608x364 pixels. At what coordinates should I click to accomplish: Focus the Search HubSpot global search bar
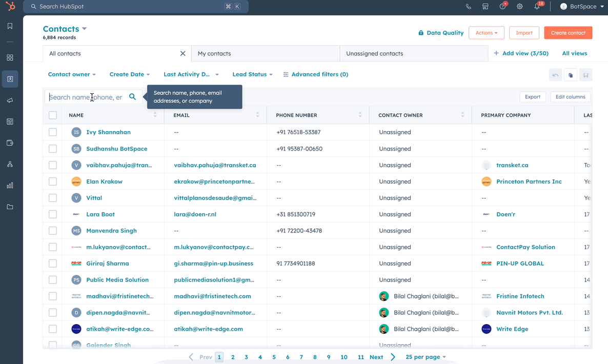(x=136, y=7)
